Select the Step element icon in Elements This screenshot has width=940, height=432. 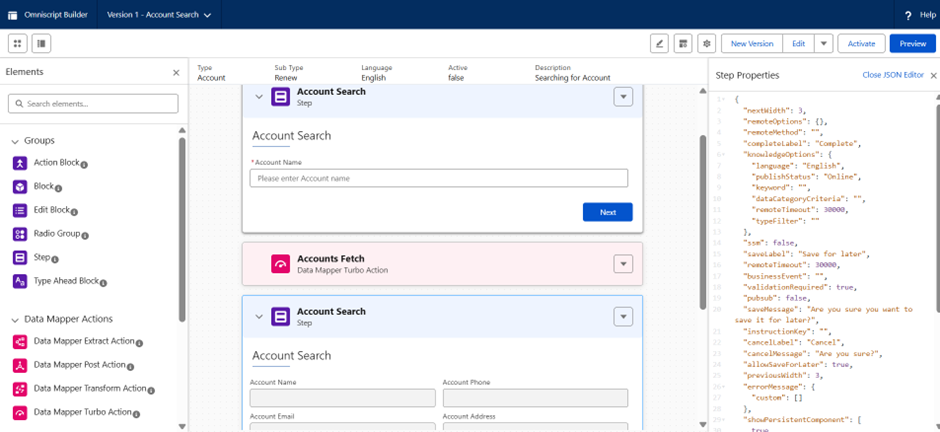20,258
